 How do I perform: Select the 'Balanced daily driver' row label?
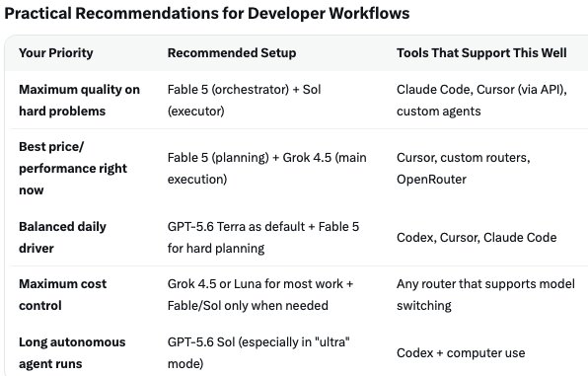(62, 237)
